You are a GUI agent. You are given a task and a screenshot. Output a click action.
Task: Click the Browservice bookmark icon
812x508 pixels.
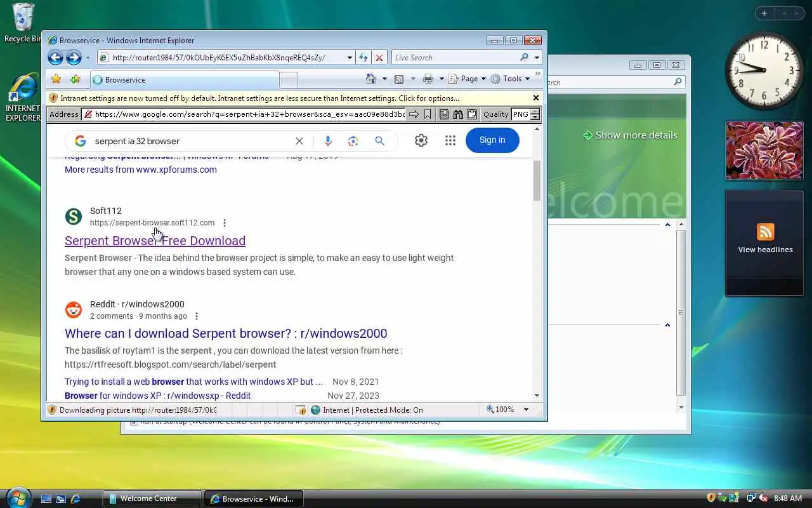click(x=428, y=114)
